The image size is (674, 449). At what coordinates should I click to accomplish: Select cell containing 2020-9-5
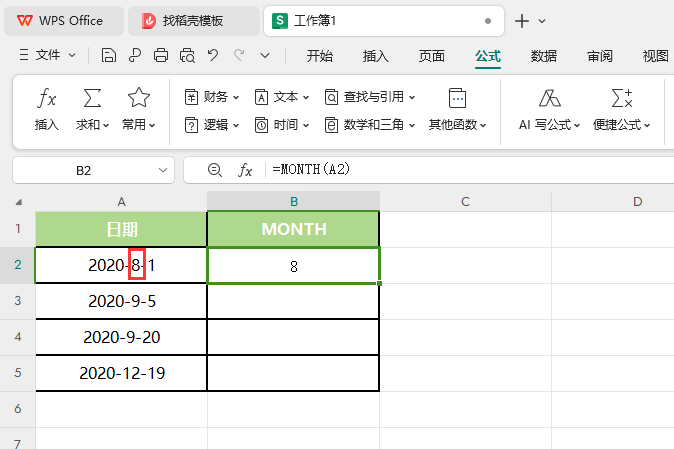[121, 301]
